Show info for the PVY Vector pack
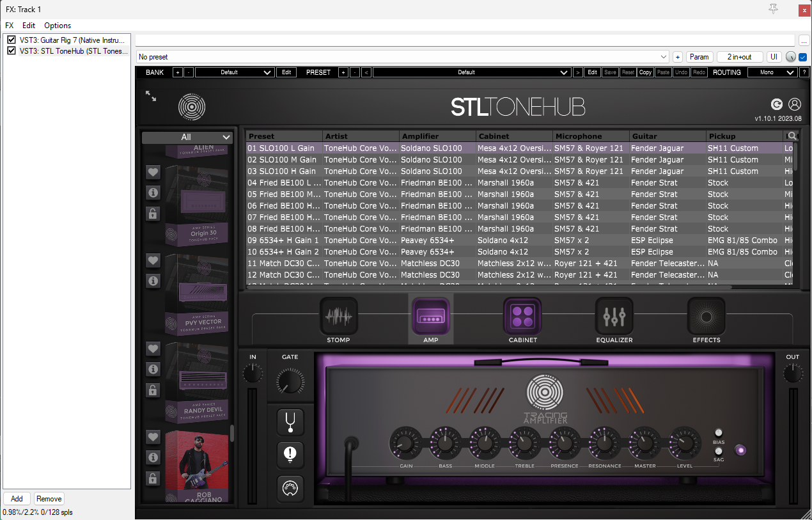Image resolution: width=812 pixels, height=520 pixels. click(153, 281)
